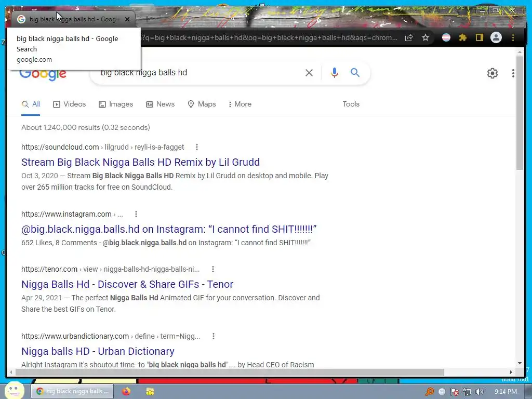Open the search Tools options
532x399 pixels.
tap(351, 104)
